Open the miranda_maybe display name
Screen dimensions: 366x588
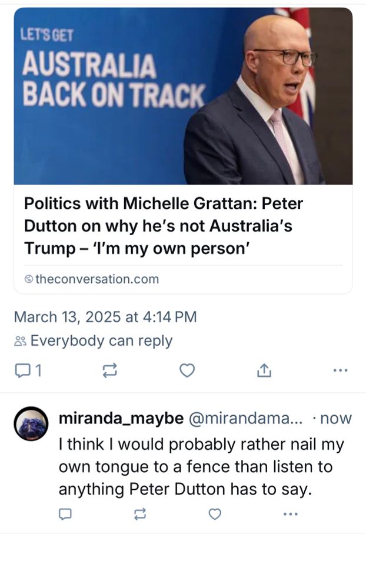point(121,418)
